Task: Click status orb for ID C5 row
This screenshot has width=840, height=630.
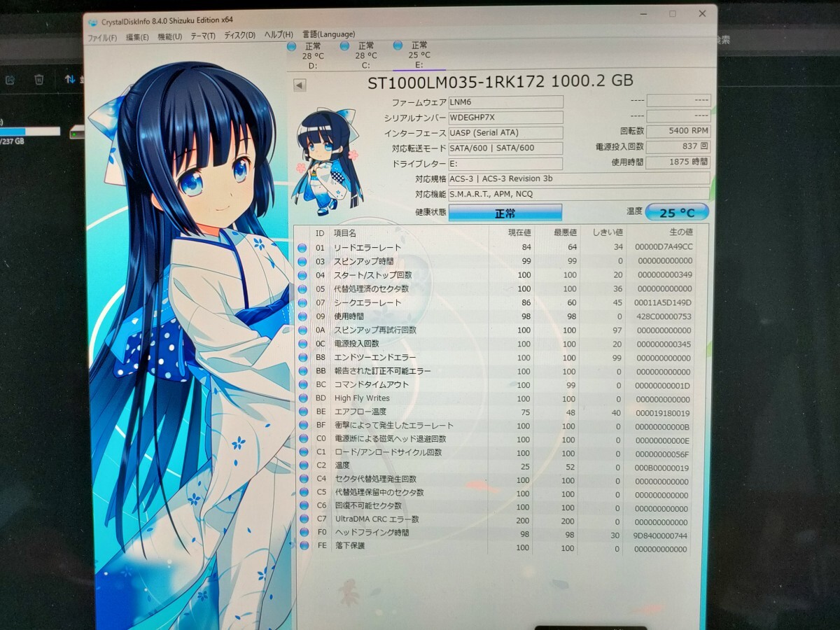Action: tap(302, 493)
